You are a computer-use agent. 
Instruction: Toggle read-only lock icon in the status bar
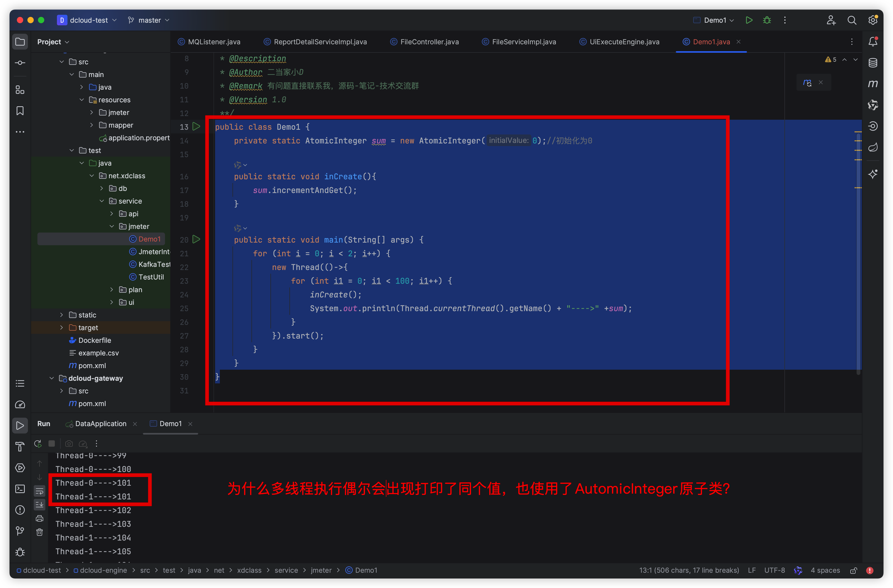click(x=853, y=570)
